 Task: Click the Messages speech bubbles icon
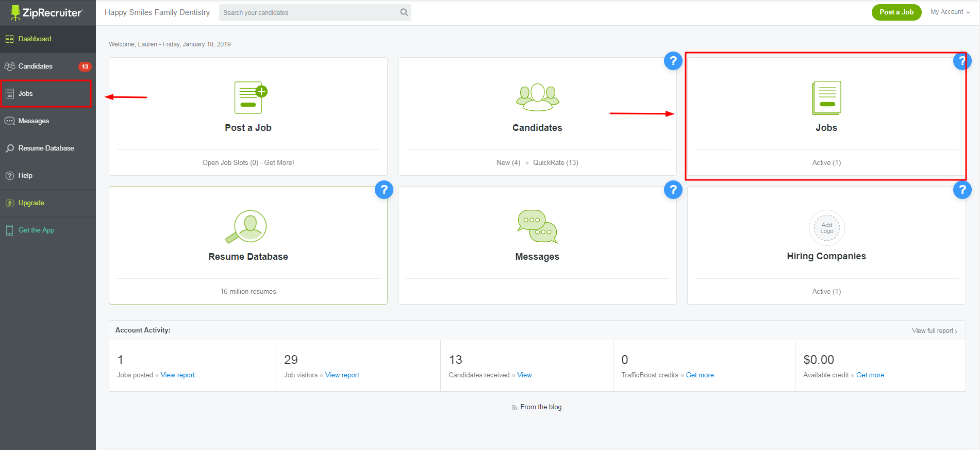click(537, 226)
